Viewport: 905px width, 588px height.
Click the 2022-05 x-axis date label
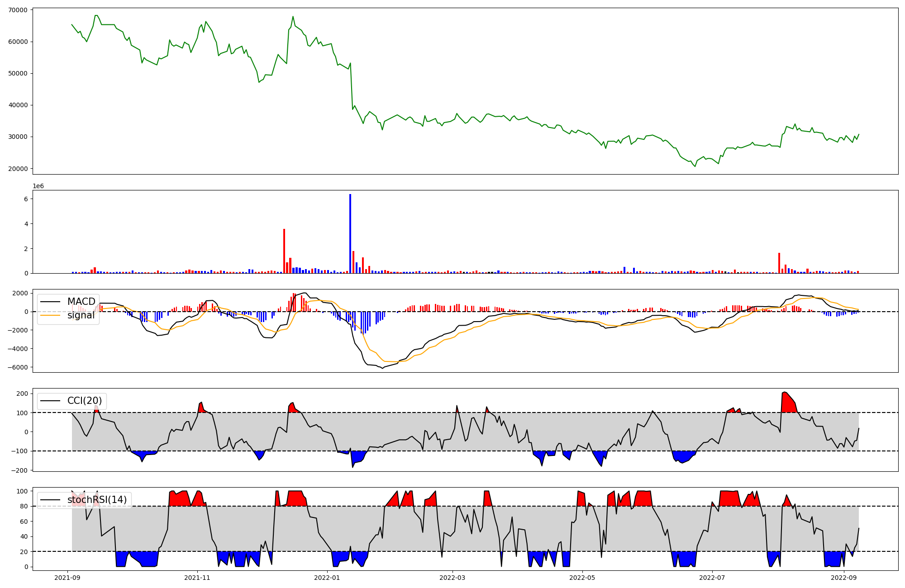point(582,578)
